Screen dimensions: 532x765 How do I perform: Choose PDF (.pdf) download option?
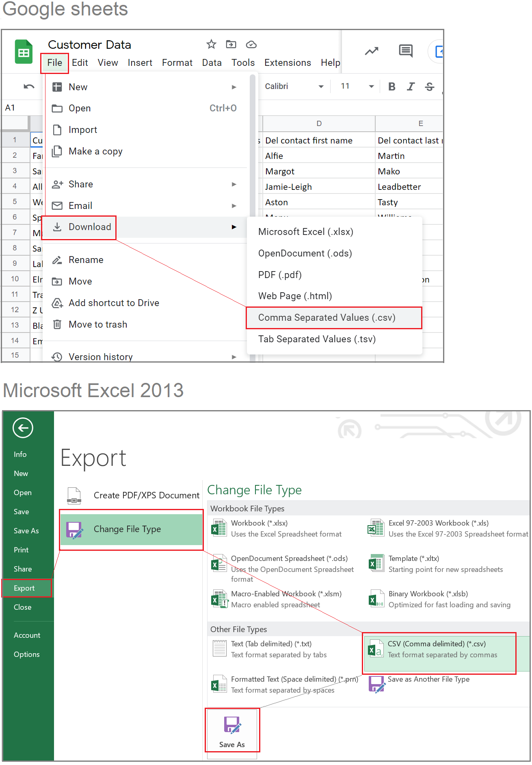(x=334, y=275)
